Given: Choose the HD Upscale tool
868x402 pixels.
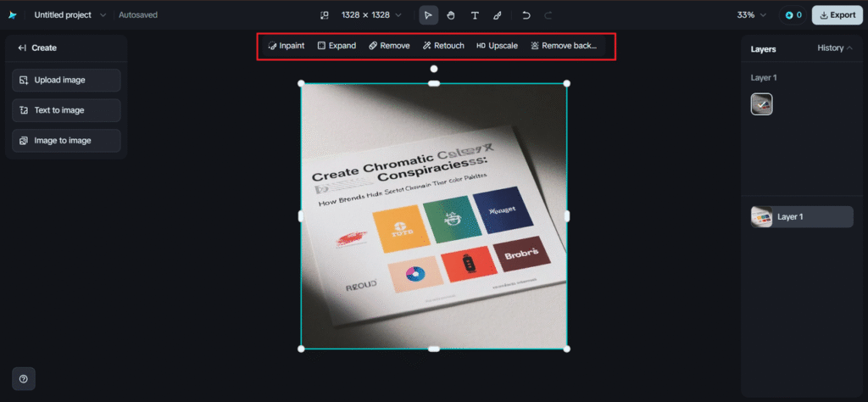Looking at the screenshot, I should coord(497,46).
